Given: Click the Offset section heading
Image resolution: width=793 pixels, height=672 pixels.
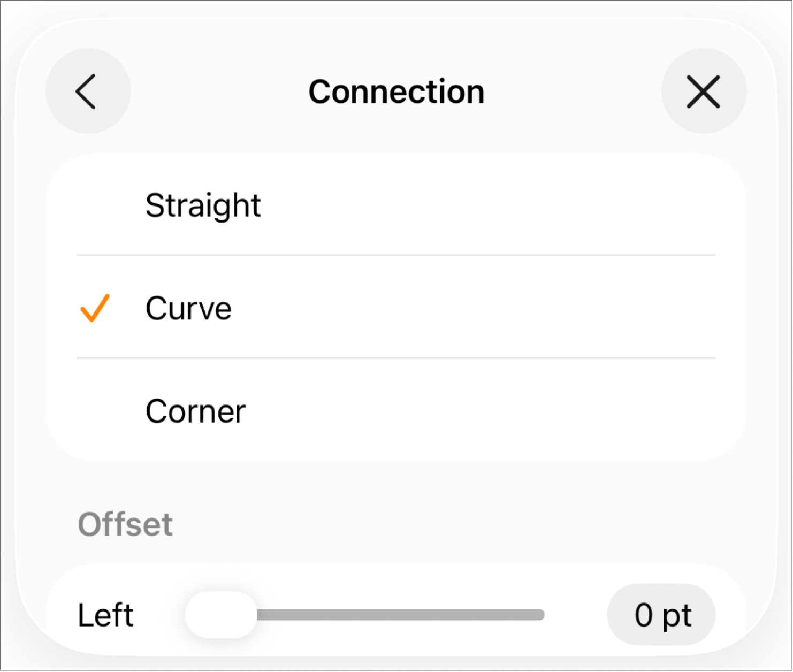Looking at the screenshot, I should click(125, 524).
